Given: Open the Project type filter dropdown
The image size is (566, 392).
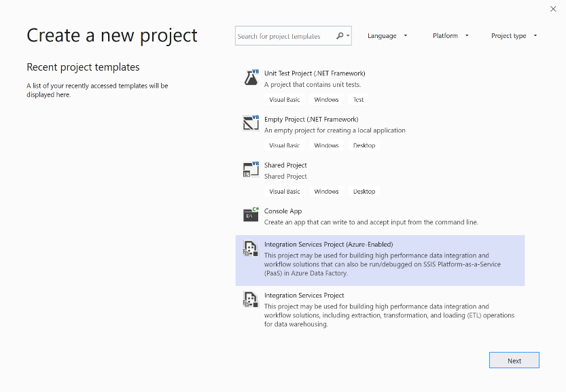Looking at the screenshot, I should [x=514, y=36].
